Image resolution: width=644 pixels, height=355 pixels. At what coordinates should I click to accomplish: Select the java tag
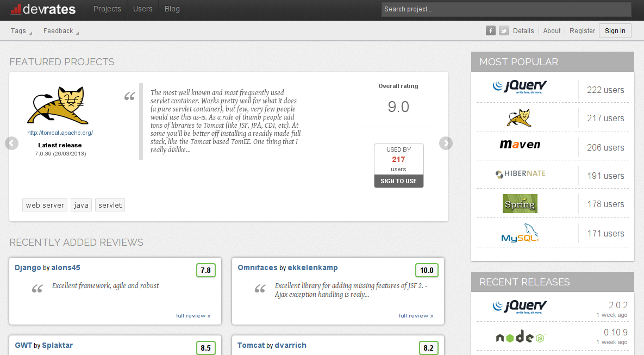(81, 205)
